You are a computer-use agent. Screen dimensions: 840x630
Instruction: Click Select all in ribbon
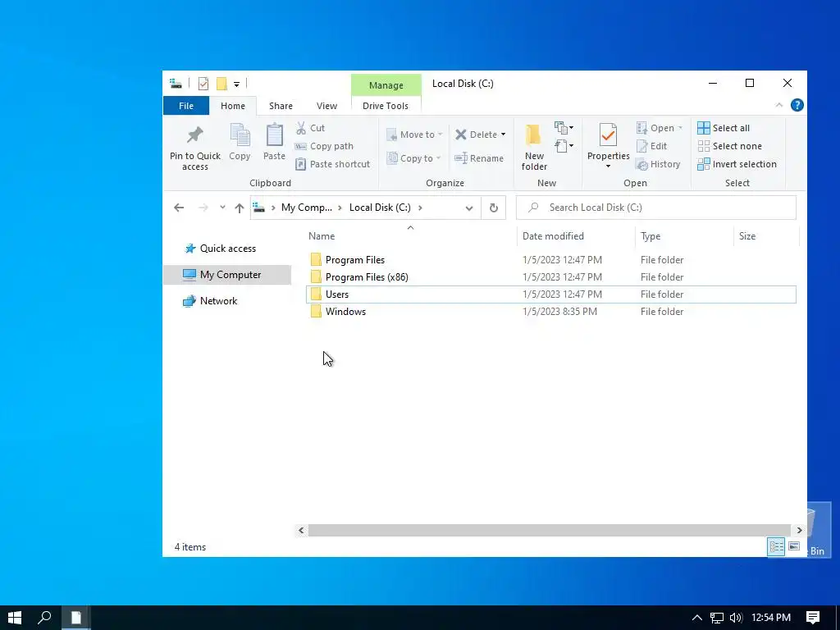pos(724,128)
